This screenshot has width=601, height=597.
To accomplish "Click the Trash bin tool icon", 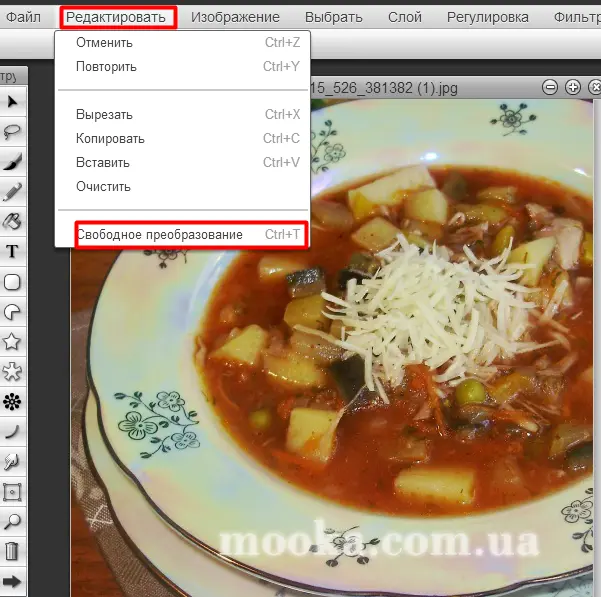I will pyautogui.click(x=12, y=552).
